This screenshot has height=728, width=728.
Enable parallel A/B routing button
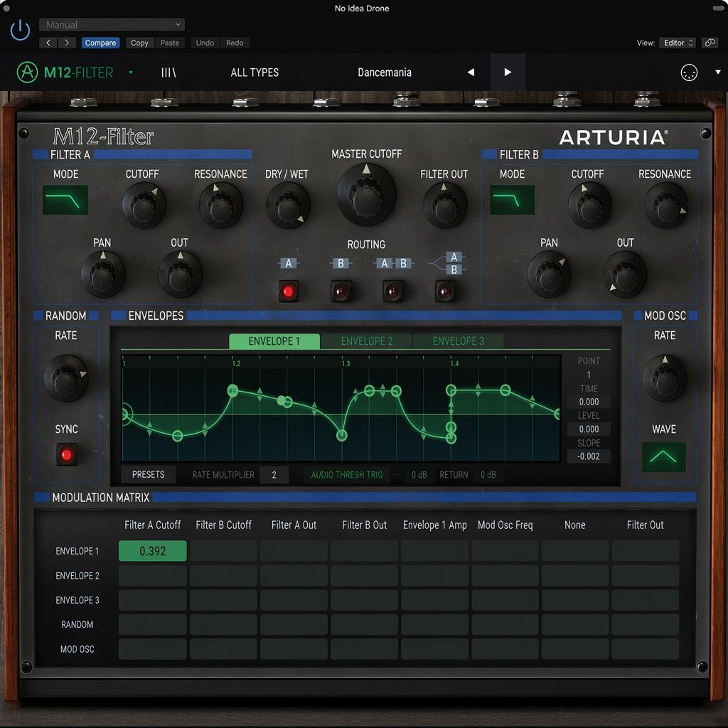click(445, 291)
